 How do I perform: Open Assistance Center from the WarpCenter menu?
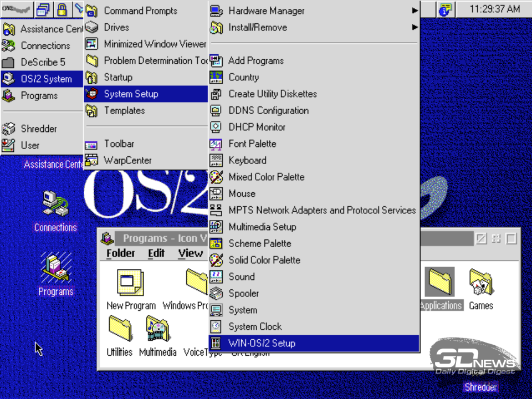pyautogui.click(x=42, y=29)
